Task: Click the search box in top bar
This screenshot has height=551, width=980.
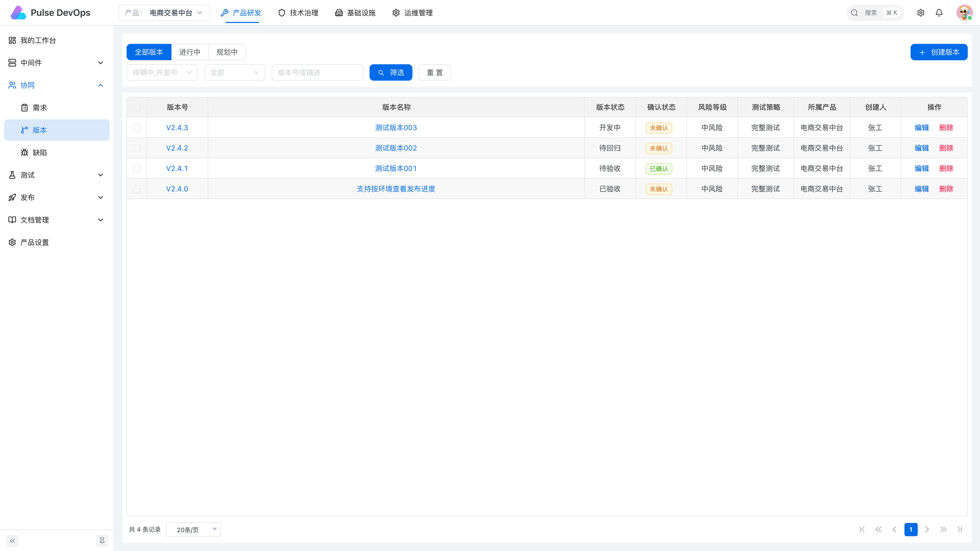Action: tap(875, 12)
